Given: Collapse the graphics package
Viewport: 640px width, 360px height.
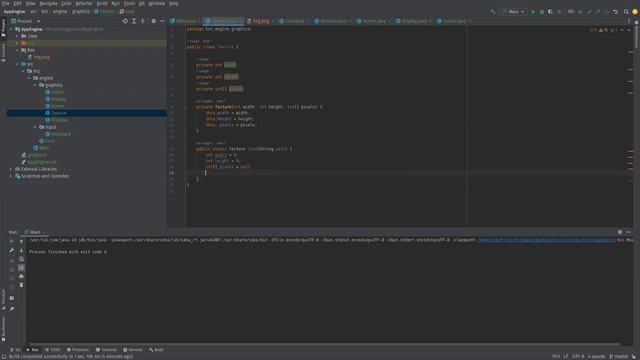Looking at the screenshot, I should coord(35,85).
